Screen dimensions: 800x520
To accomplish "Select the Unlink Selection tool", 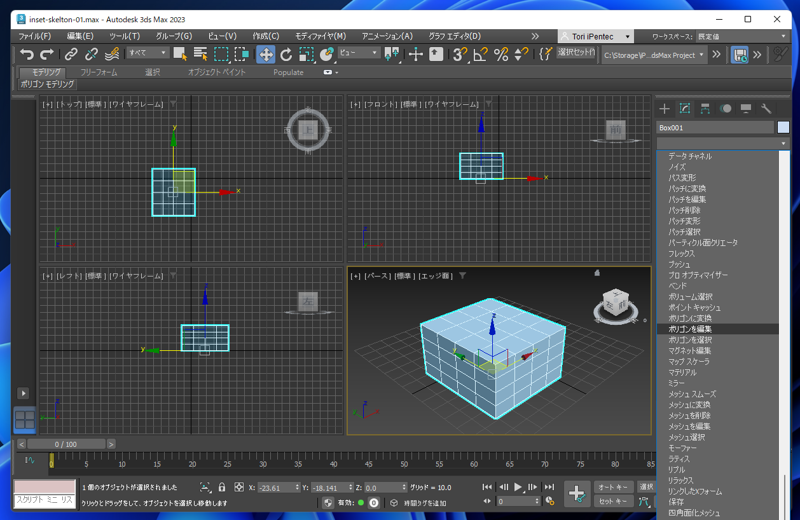I will coord(91,54).
